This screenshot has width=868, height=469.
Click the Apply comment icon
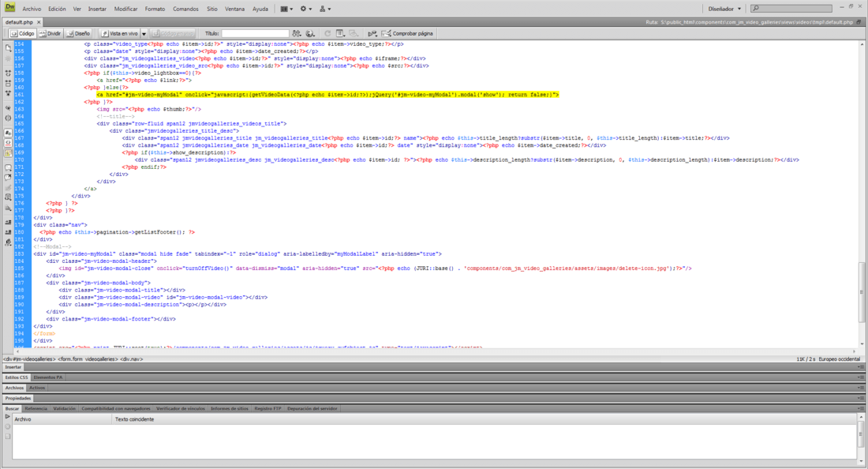(x=8, y=167)
